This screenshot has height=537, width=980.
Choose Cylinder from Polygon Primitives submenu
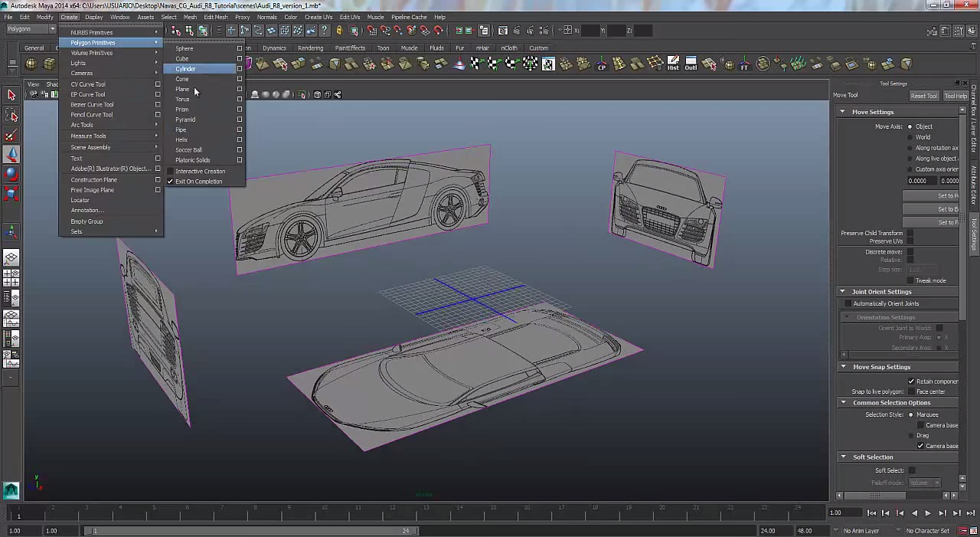[x=186, y=69]
